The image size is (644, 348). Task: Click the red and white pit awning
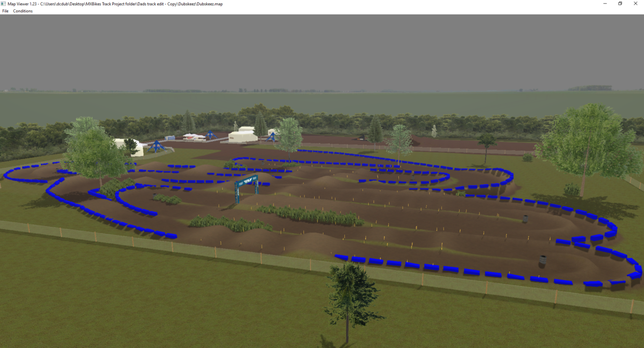tap(194, 137)
